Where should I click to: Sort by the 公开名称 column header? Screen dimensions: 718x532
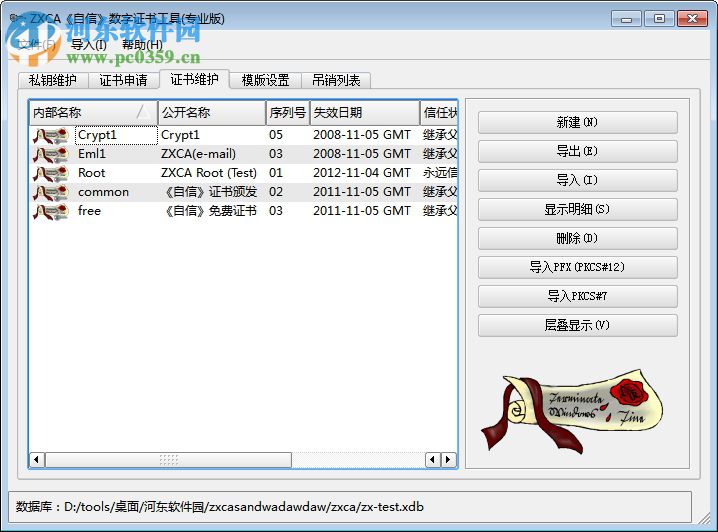212,113
